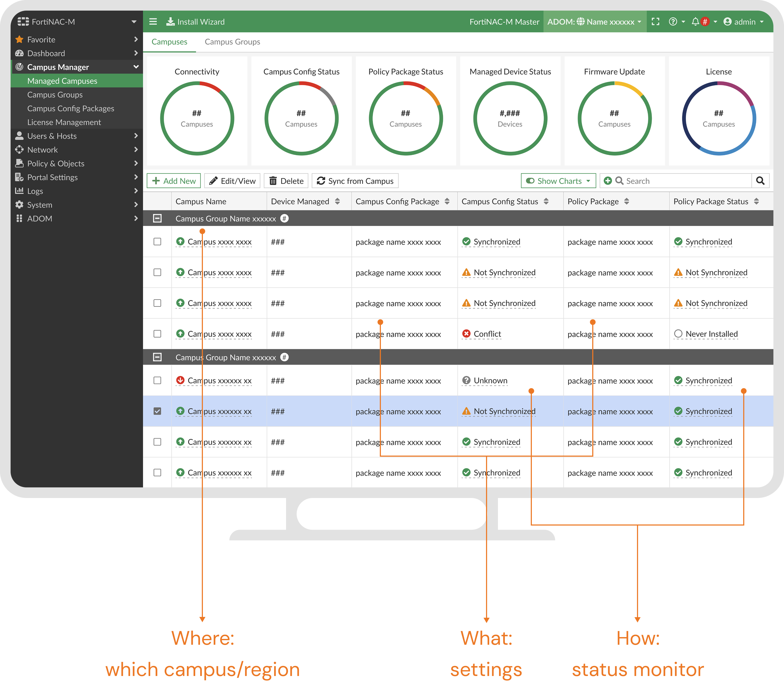784x685 pixels.
Task: Uncheck the highlighted selected row checkbox
Action: [x=157, y=411]
